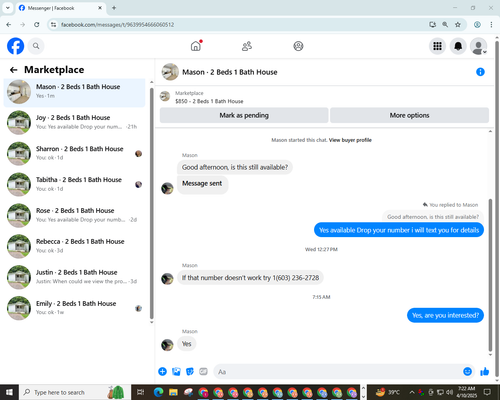Open the Facebook search icon
This screenshot has height=400, width=500.
click(36, 46)
